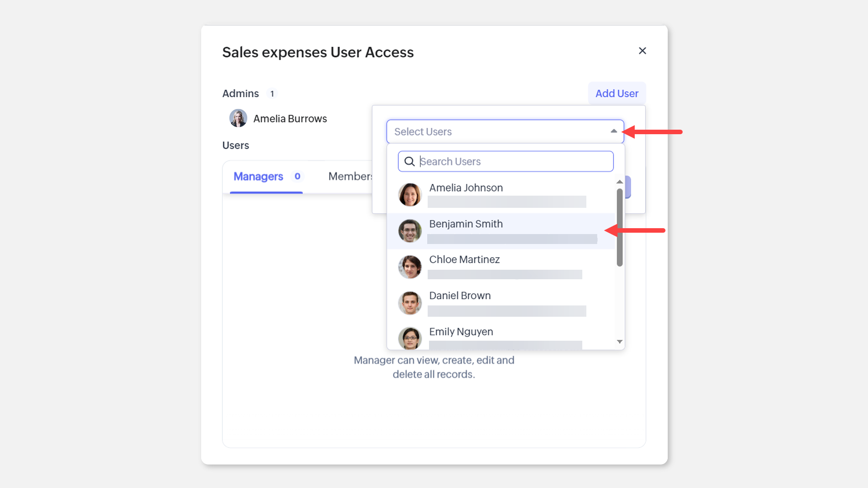Click Benjamin Smith's avatar picture
868x488 pixels.
tap(410, 231)
